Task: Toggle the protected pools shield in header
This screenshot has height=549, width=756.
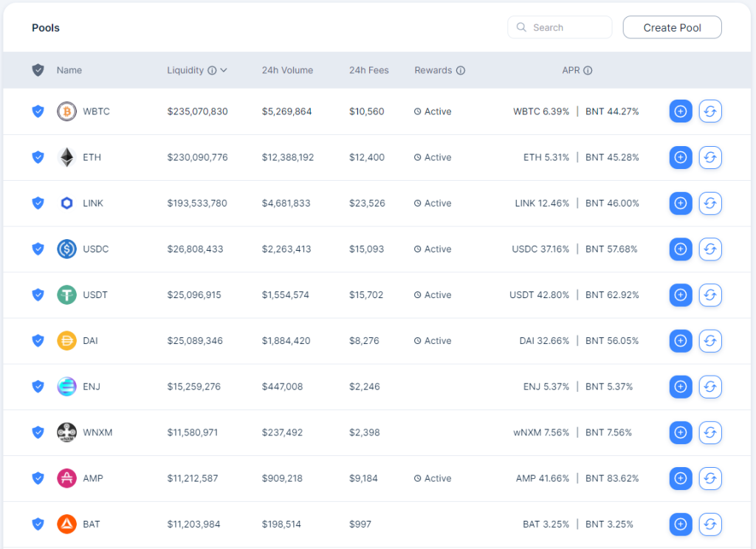Action: tap(38, 70)
